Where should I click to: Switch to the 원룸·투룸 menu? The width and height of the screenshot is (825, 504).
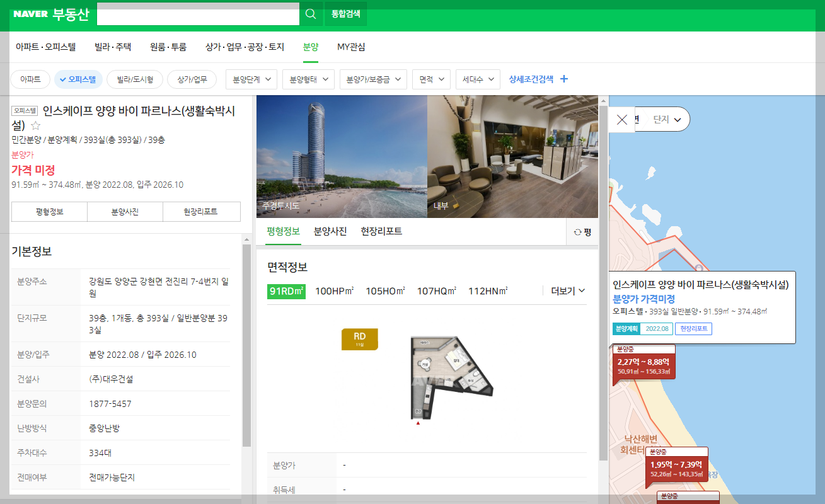pos(168,47)
